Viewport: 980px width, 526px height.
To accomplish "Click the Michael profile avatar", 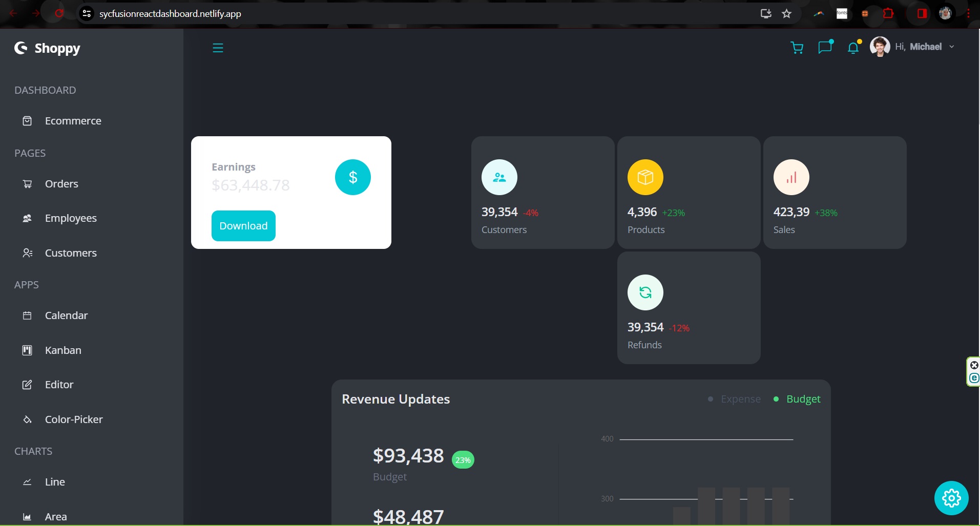I will (880, 47).
